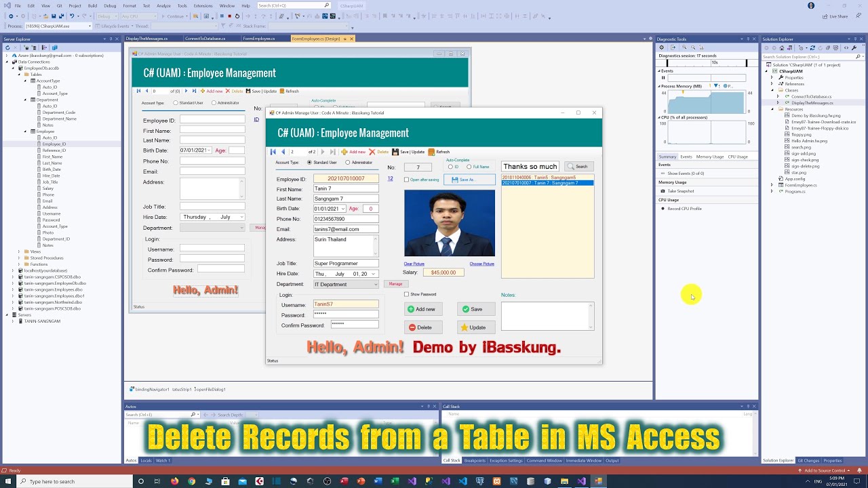Viewport: 868px width, 488px height.
Task: Open the Hire Date picker dropdown in front form
Action: coord(374,274)
